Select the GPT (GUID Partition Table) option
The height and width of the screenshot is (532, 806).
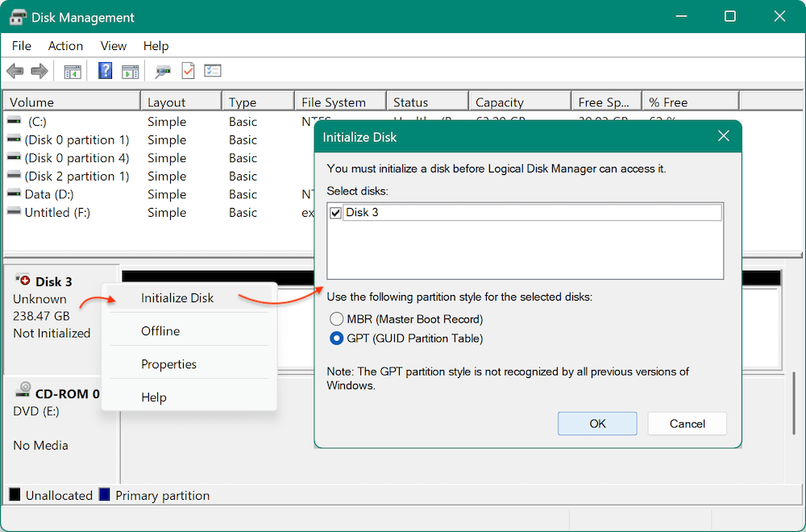point(337,338)
